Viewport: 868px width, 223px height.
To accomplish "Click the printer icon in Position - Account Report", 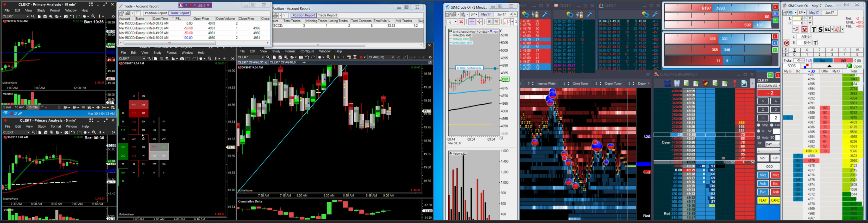I will [x=276, y=15].
